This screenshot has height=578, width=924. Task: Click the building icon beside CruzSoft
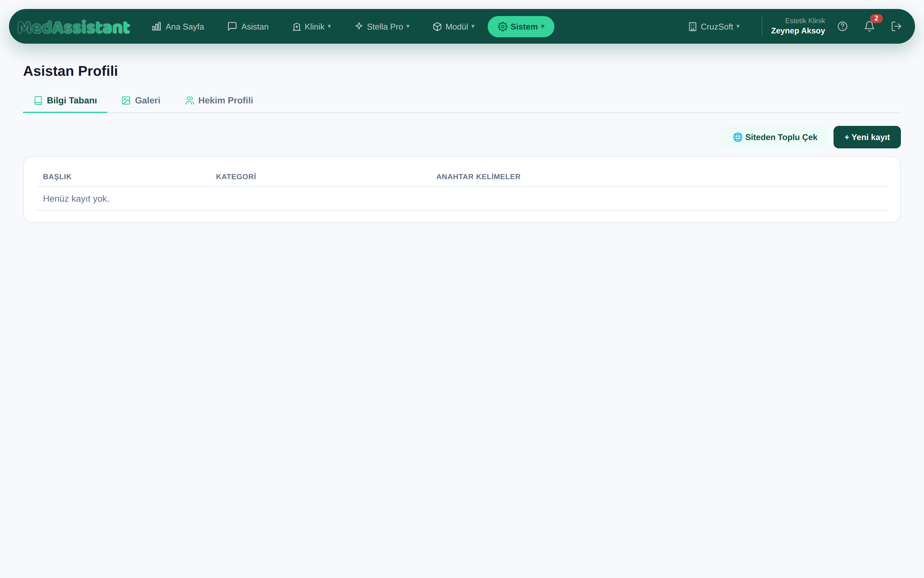coord(693,26)
